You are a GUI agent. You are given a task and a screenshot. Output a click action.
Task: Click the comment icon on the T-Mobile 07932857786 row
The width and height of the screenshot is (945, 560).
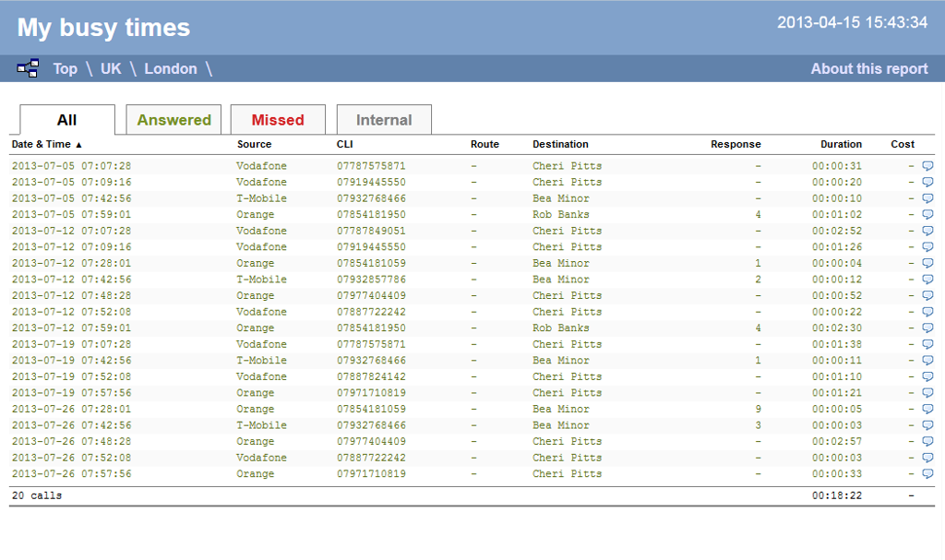[927, 279]
